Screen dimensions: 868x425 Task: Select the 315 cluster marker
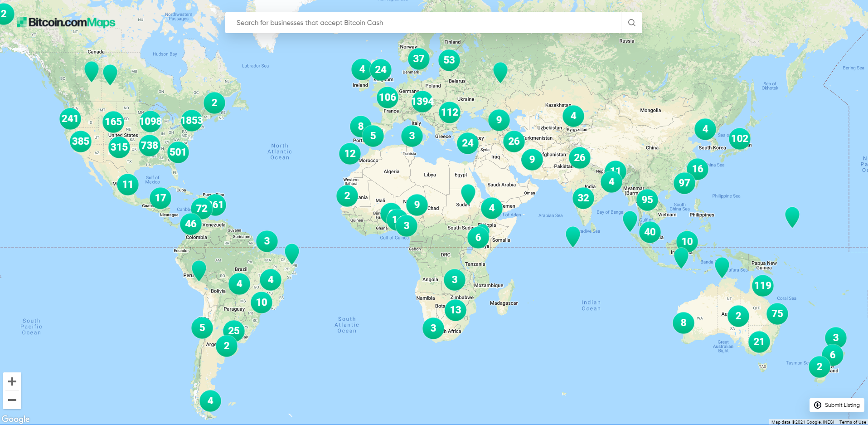119,147
